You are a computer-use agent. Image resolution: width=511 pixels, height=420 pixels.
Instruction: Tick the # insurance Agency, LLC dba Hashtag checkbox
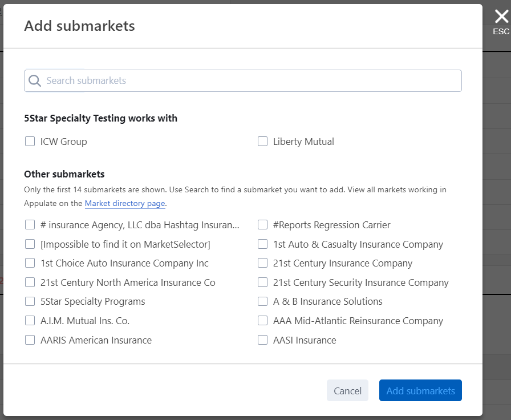tap(30, 225)
